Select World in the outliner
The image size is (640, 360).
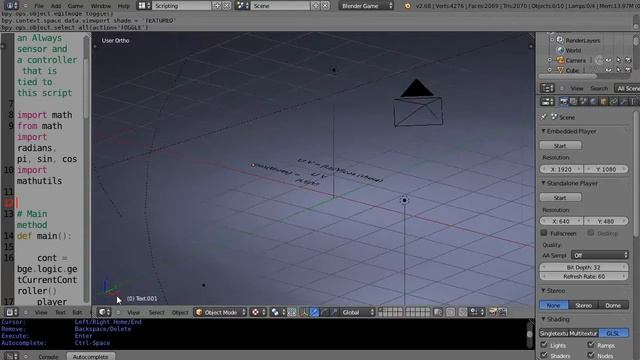click(573, 50)
